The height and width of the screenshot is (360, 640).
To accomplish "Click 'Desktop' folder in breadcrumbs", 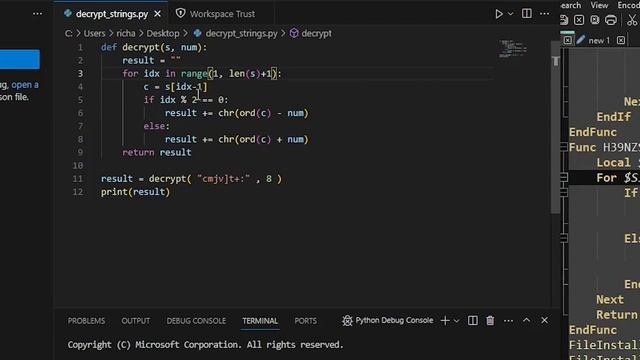I will point(163,33).
